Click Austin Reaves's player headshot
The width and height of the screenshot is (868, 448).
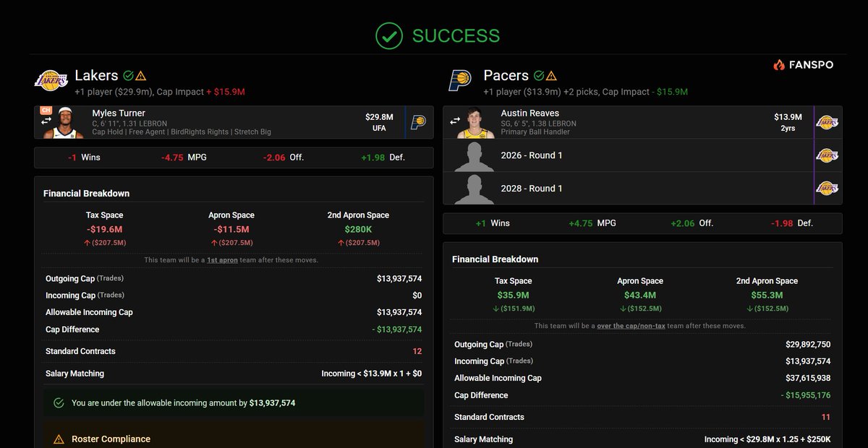475,123
